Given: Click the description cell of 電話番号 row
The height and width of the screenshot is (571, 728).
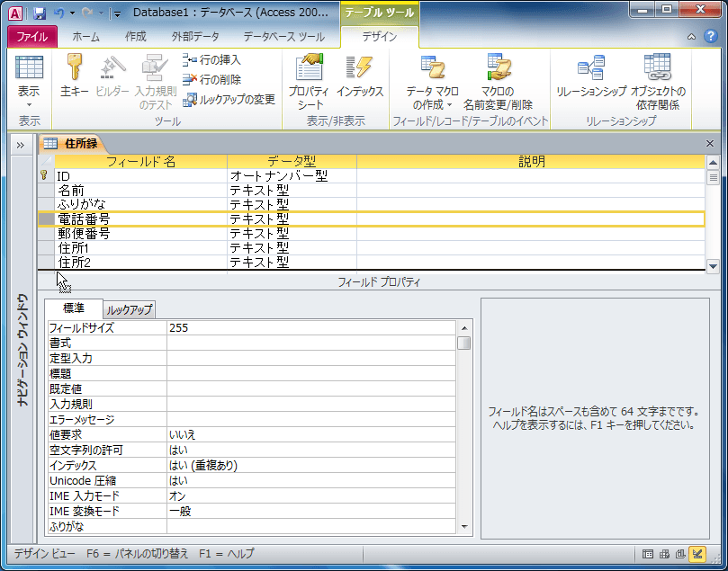Looking at the screenshot, I should click(531, 219).
